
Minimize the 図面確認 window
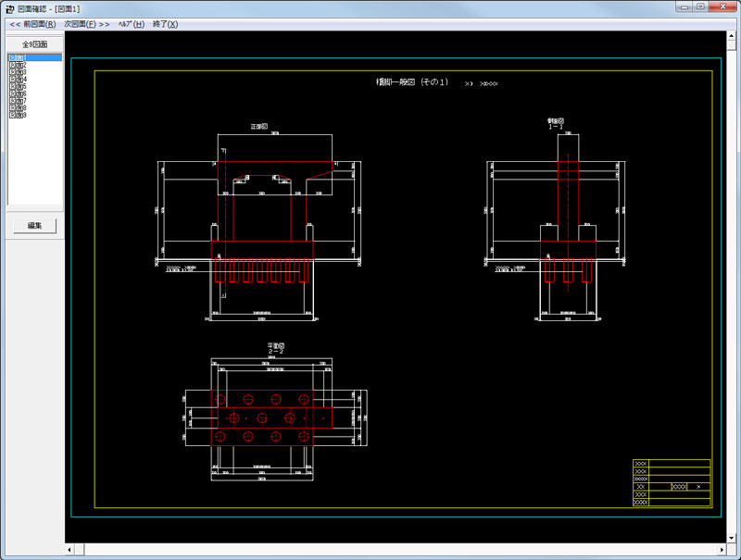pyautogui.click(x=684, y=6)
